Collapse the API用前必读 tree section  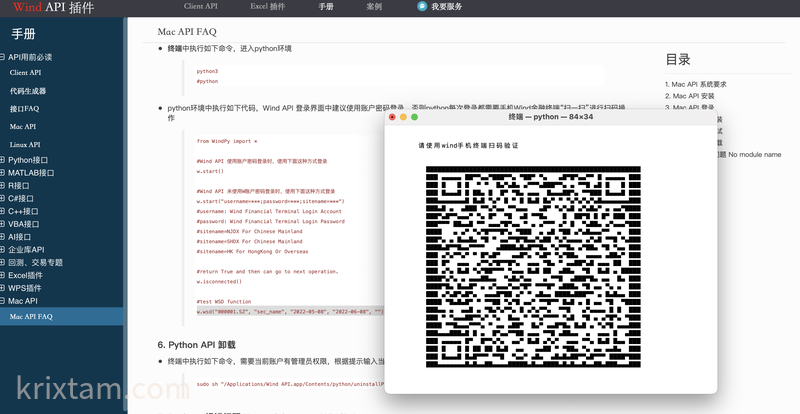(x=3, y=57)
